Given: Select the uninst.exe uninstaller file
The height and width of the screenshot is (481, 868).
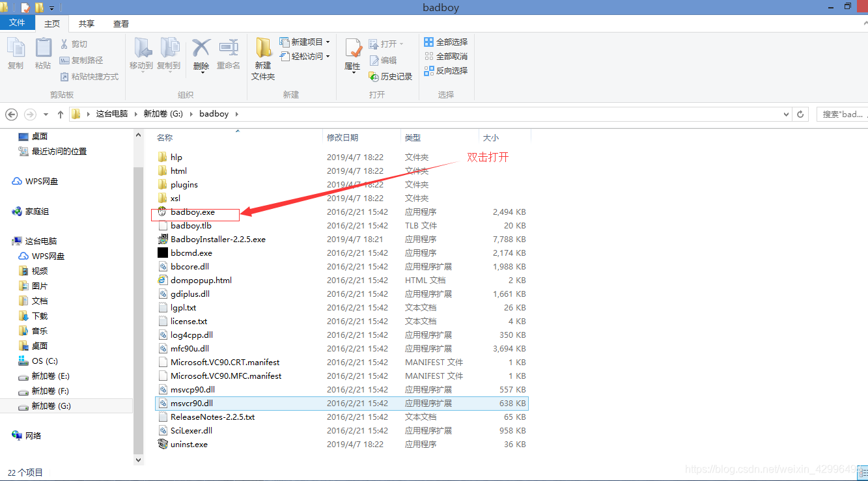Looking at the screenshot, I should [x=182, y=444].
